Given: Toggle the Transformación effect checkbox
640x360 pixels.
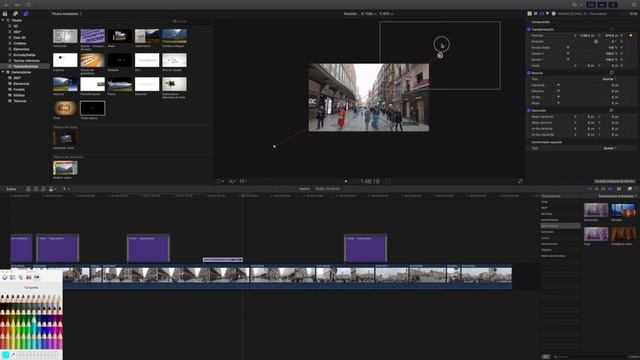Looking at the screenshot, I should [529, 29].
